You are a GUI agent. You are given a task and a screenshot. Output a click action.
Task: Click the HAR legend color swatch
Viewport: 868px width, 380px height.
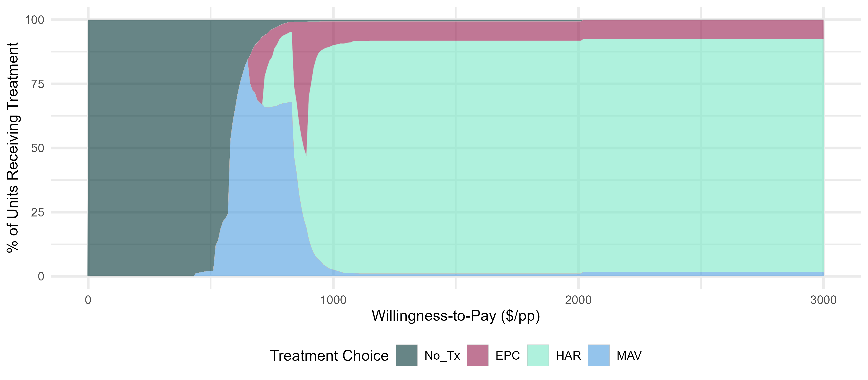(x=538, y=355)
